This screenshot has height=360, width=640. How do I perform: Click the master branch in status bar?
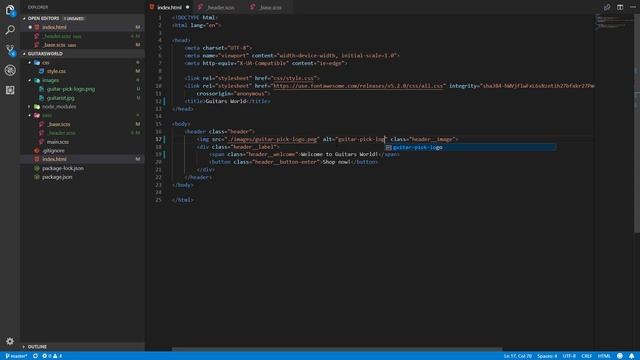16,356
